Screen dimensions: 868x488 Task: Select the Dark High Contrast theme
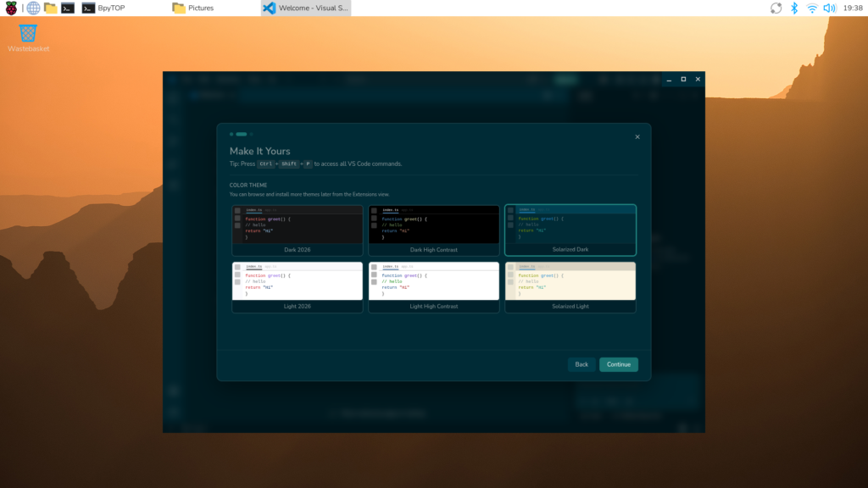coord(433,230)
